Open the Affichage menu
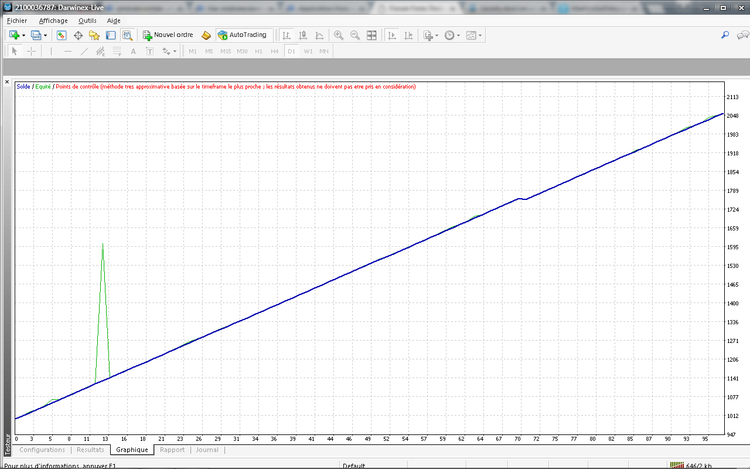Image resolution: width=750 pixels, height=469 pixels. [x=53, y=20]
